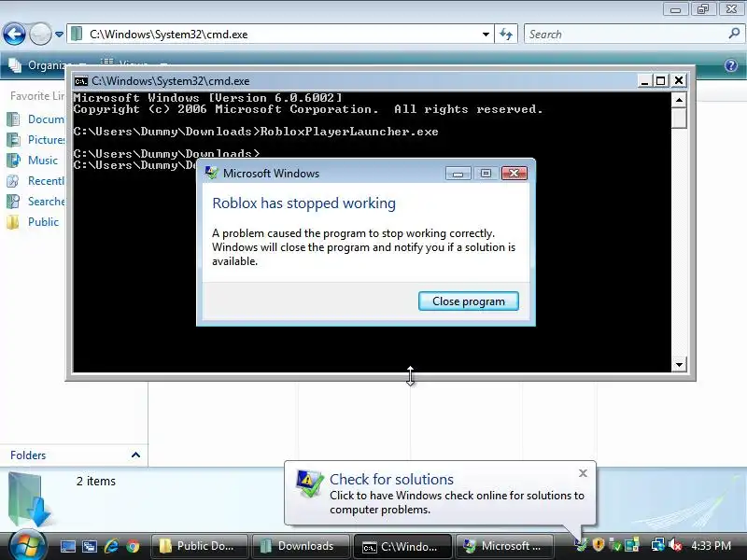
Task: Click the address bar folder icon
Action: tap(77, 35)
